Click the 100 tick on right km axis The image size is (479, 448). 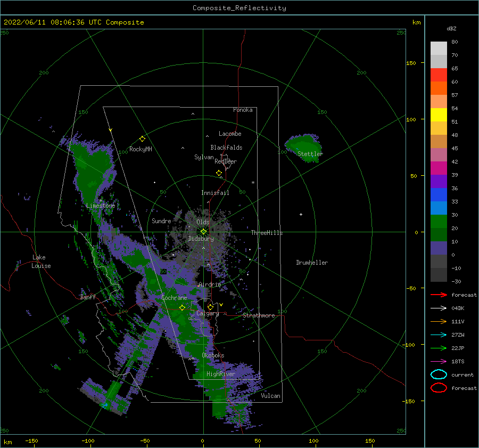[x=411, y=119]
